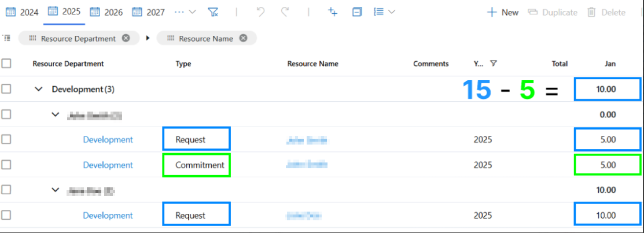Collapse the Development (3) group
The height and width of the screenshot is (233, 644).
click(39, 89)
